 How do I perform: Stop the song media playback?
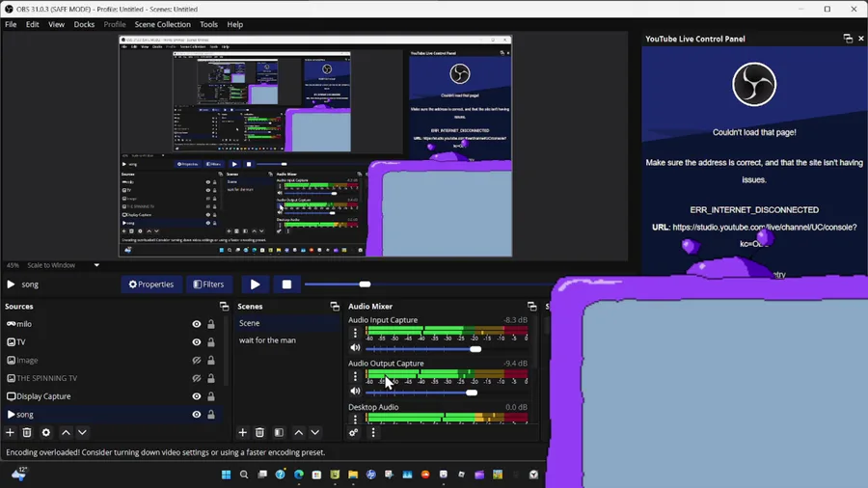pos(286,285)
